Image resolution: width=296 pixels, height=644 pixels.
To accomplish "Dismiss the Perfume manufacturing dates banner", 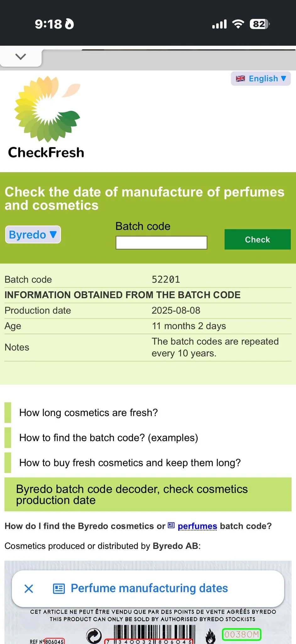I will coord(29,589).
